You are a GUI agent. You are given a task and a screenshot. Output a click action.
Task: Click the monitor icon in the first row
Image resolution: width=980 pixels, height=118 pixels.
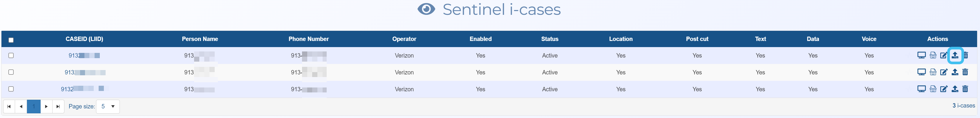point(921,56)
